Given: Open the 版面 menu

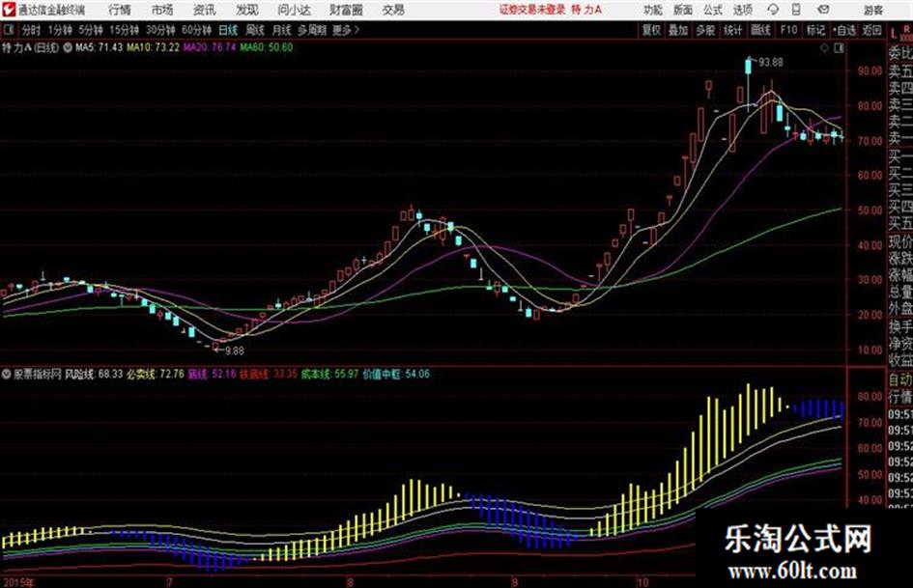Looking at the screenshot, I should pos(682,10).
